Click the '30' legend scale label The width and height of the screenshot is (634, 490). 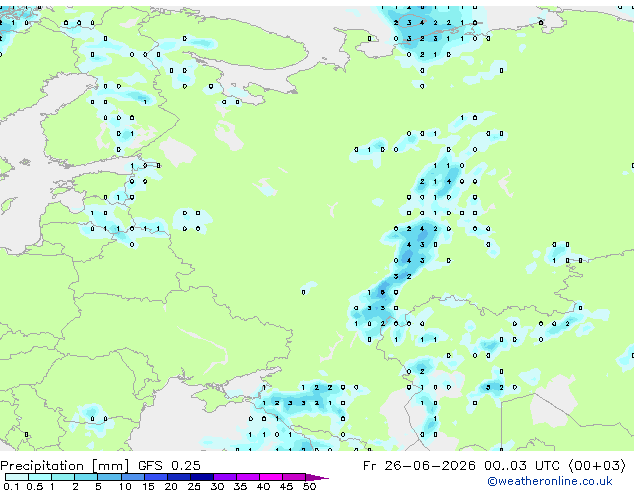tap(217, 486)
